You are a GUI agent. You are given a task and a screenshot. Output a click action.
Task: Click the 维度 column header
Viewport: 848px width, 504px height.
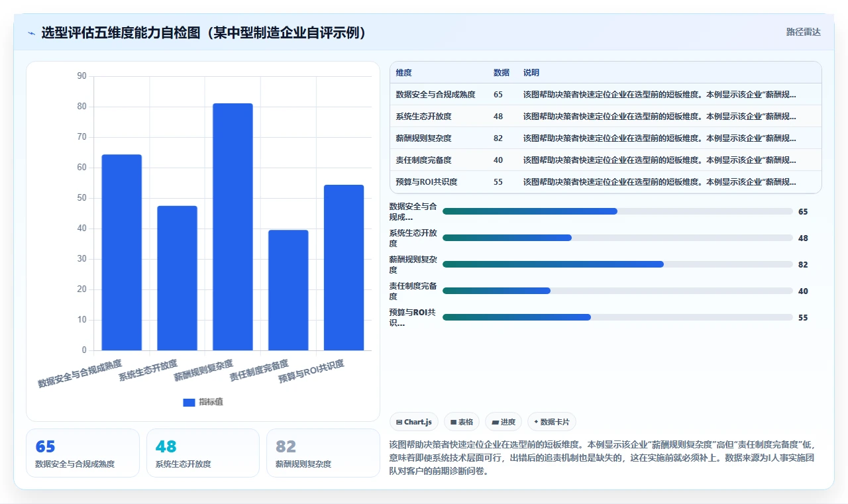403,73
